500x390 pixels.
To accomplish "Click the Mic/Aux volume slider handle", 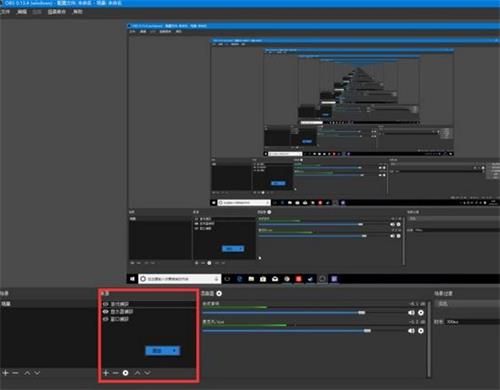I will (x=367, y=331).
